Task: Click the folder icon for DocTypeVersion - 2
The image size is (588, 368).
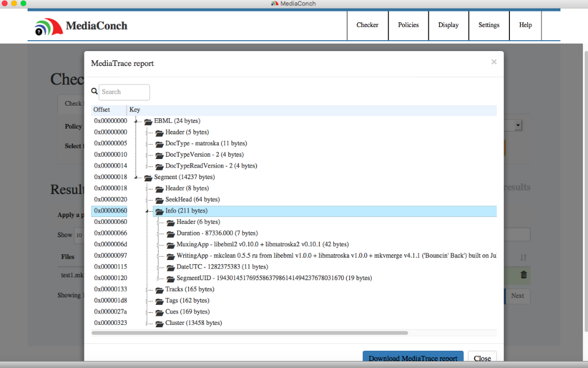Action: [160, 155]
